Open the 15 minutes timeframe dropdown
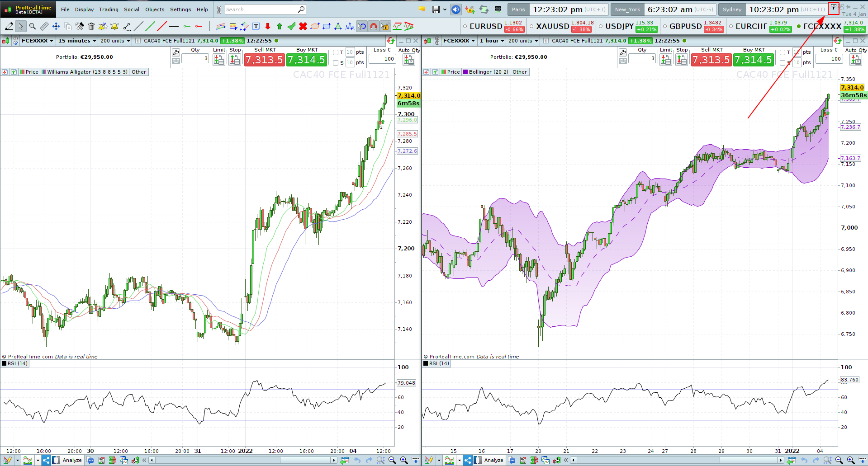 pyautogui.click(x=77, y=41)
